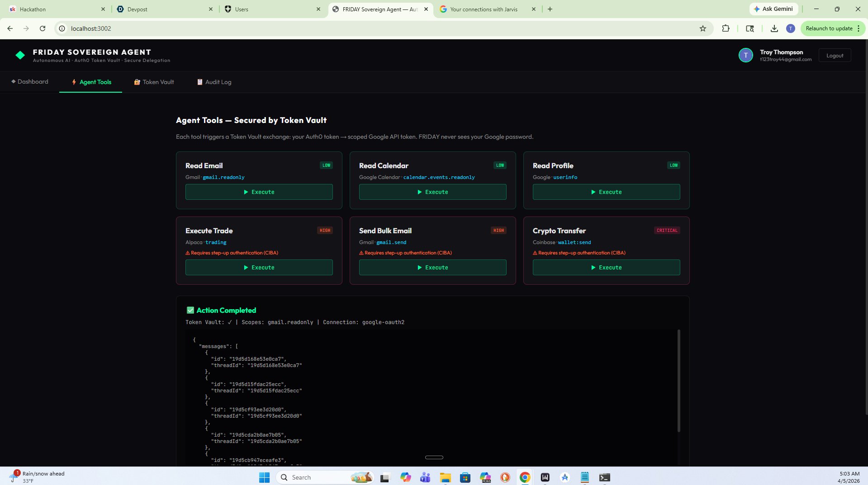Click the Chrome profile avatar in toolbar
This screenshot has height=485, width=868.
pos(791,28)
